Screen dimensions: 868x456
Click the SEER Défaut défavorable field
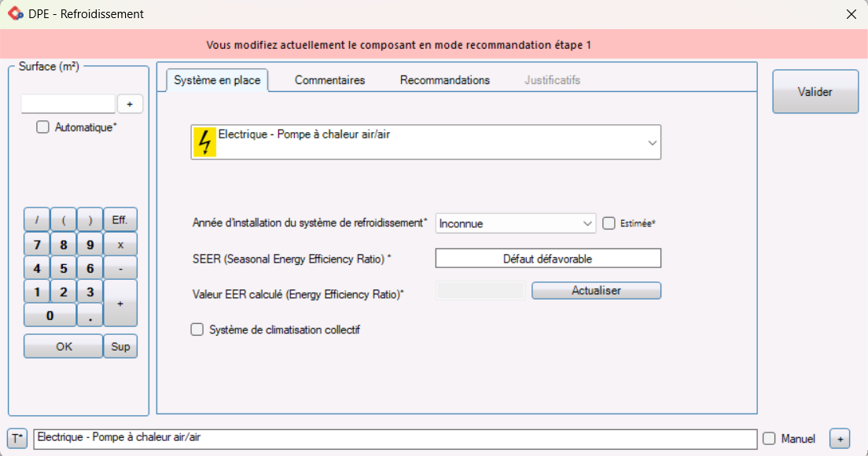pyautogui.click(x=547, y=259)
